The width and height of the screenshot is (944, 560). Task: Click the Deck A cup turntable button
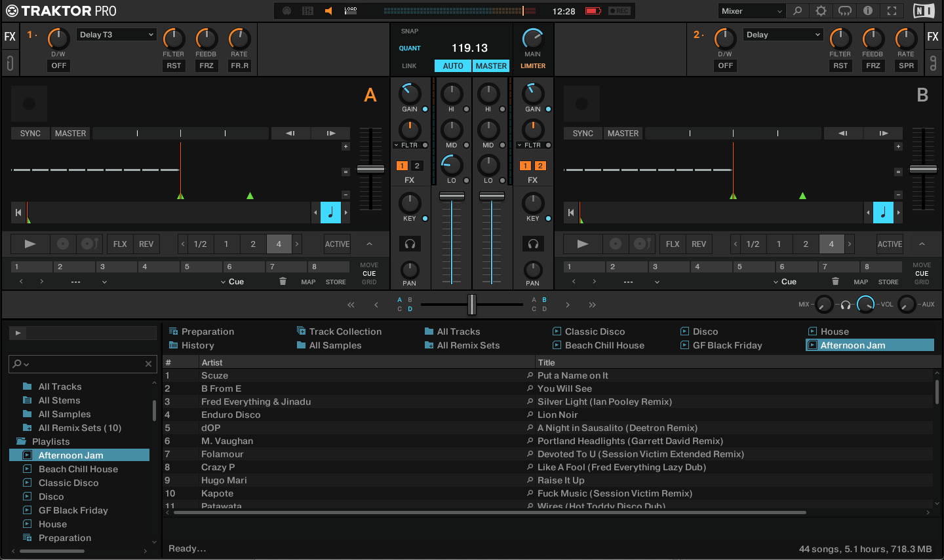coord(90,244)
